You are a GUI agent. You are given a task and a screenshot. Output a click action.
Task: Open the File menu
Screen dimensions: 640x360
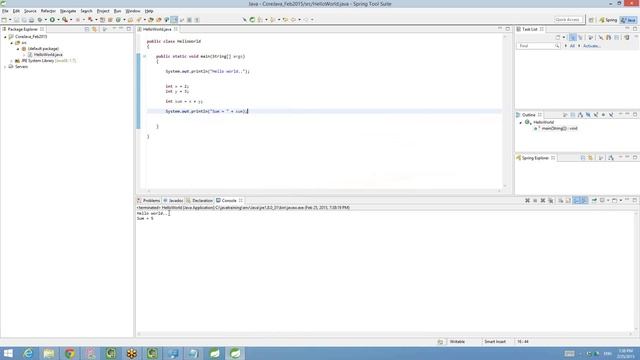5,11
